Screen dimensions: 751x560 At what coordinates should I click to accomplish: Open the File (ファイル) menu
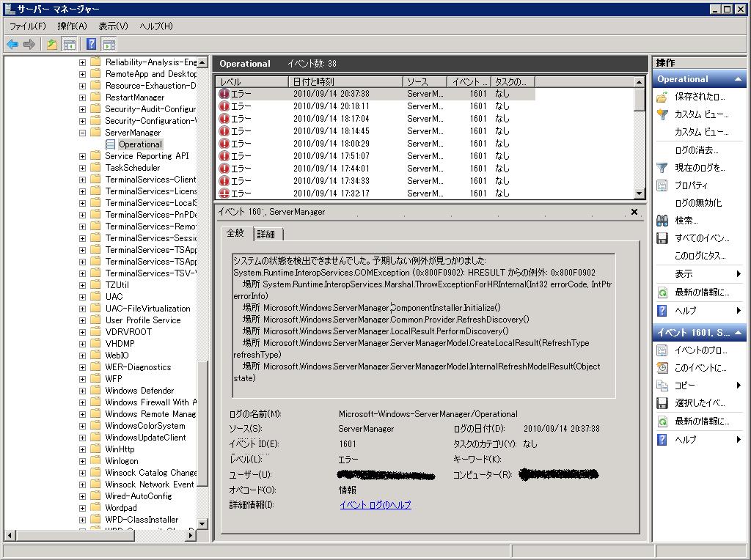tap(28, 26)
